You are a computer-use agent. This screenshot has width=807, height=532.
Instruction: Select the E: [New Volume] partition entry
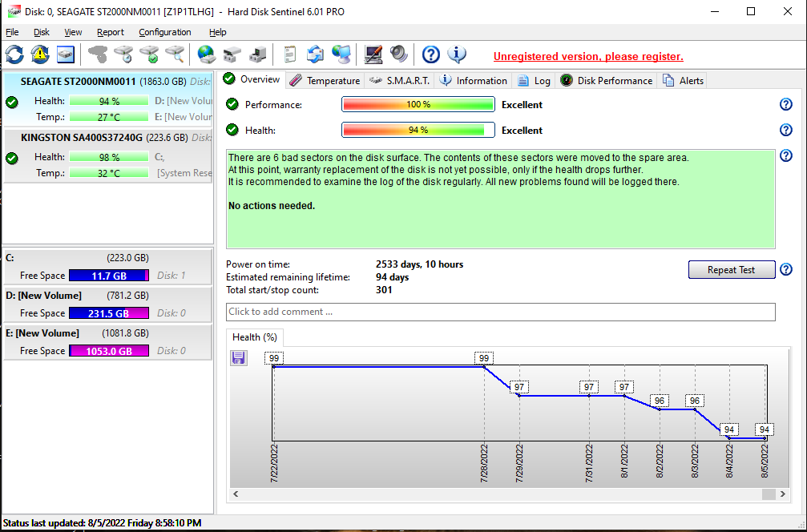(x=107, y=341)
